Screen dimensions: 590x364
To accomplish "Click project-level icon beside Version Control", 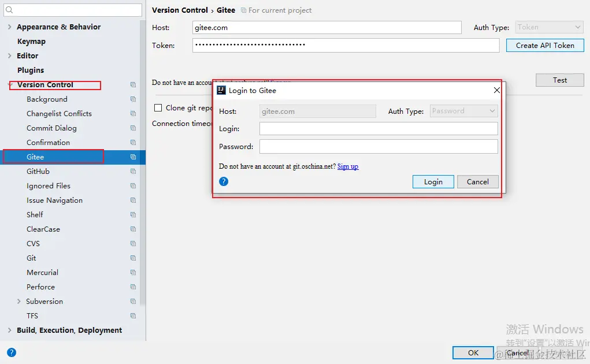I will click(x=133, y=84).
